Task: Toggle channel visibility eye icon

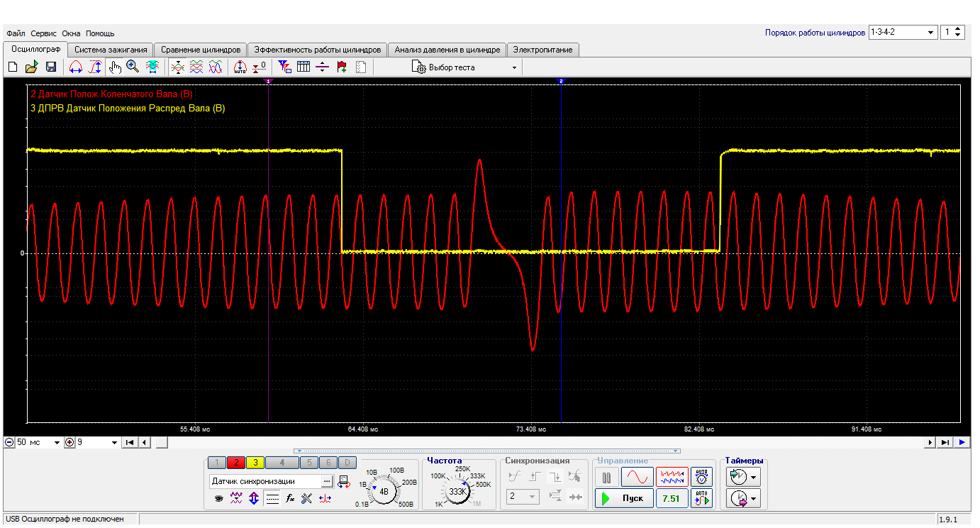Action: point(218,498)
